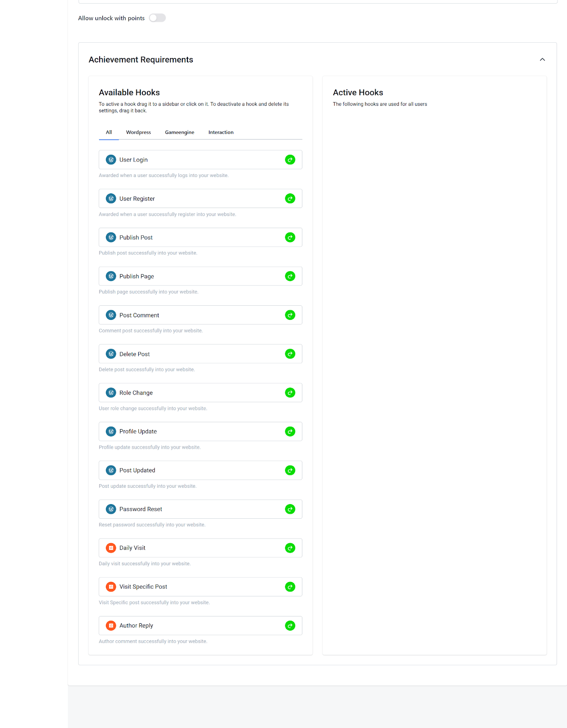Click WordPress logo icon on User Login

111,160
